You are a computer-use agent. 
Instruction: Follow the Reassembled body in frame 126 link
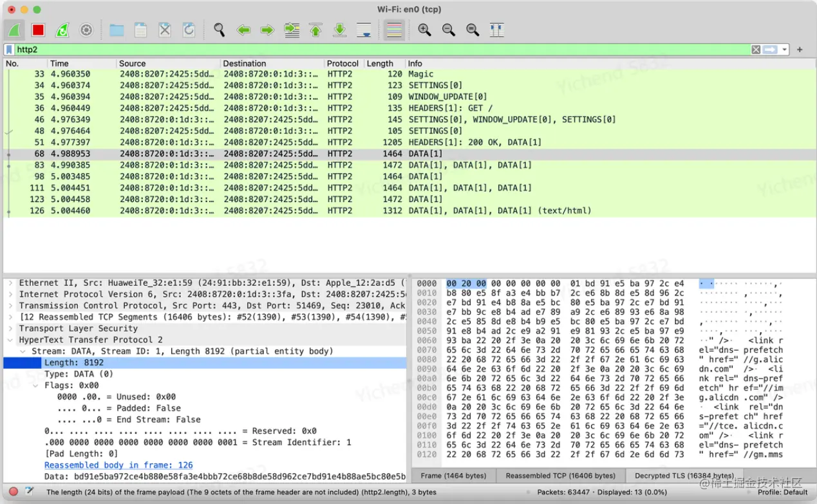(x=118, y=465)
